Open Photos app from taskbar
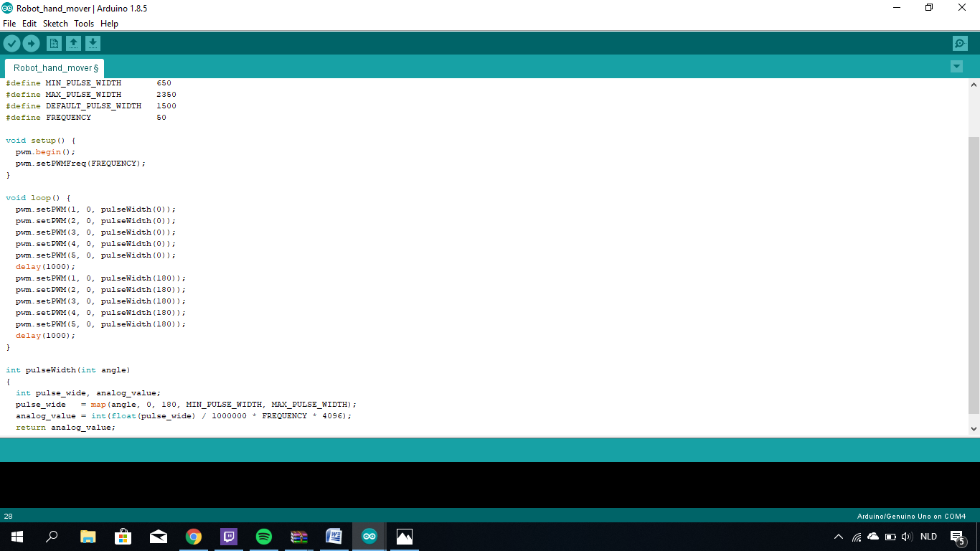The width and height of the screenshot is (980, 551). [x=405, y=537]
